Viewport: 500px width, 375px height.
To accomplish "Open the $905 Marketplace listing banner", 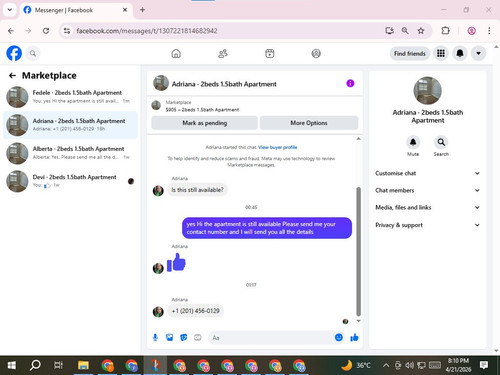I will click(254, 106).
